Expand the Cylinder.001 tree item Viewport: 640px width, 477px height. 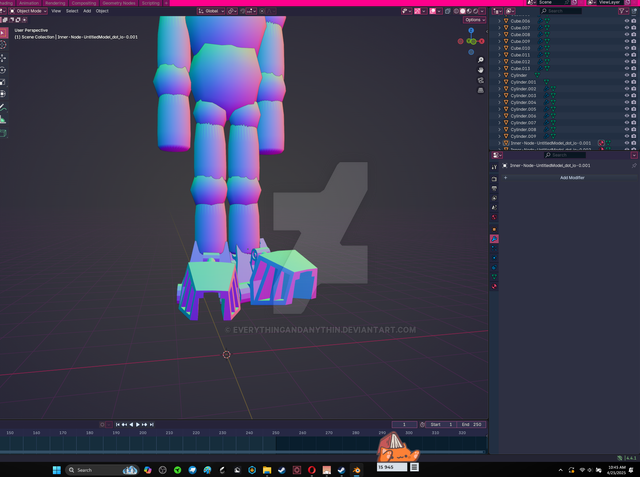coord(499,82)
